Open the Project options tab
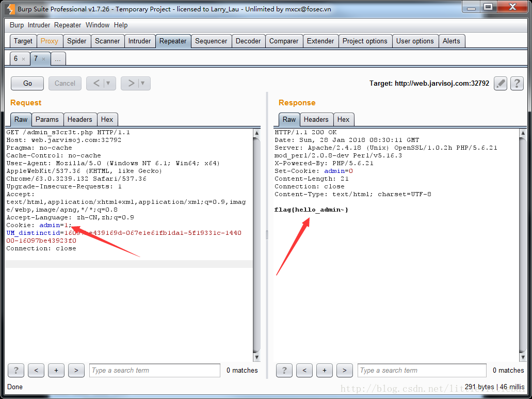 pyautogui.click(x=365, y=41)
